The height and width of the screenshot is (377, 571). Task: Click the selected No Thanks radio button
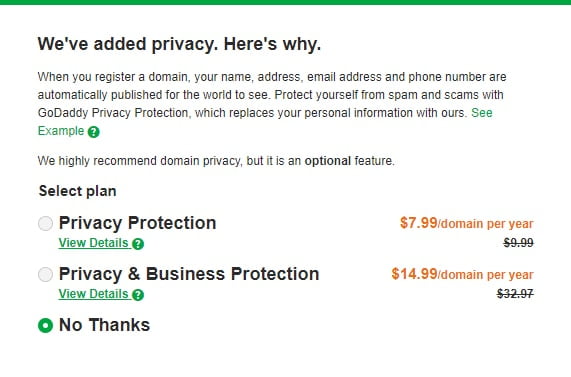coord(46,325)
